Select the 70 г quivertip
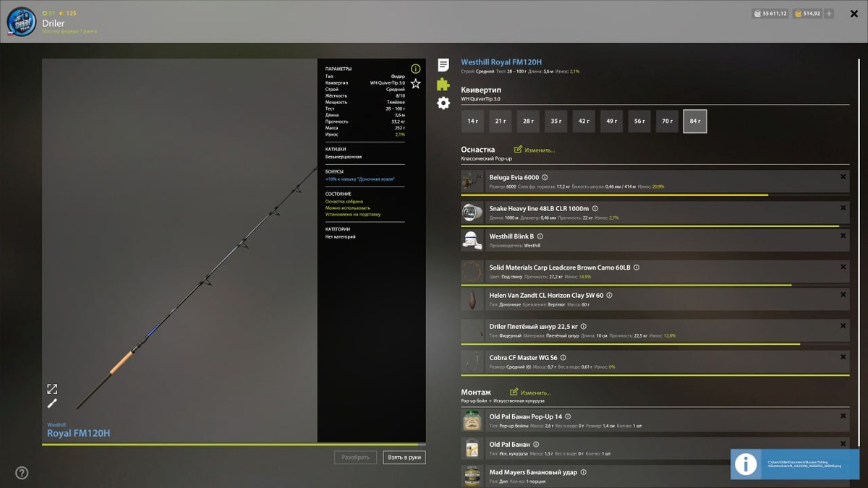Screen dimensions: 868x488 (x=667, y=121)
